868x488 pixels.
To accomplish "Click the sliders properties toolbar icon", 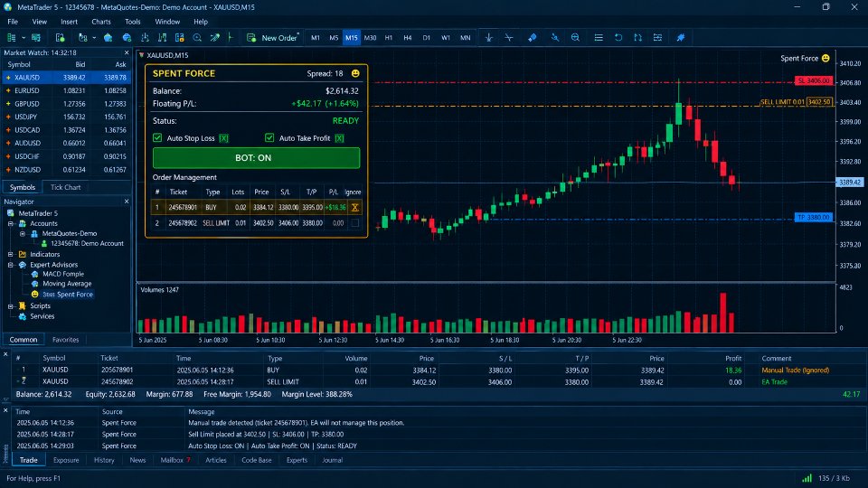I will tap(657, 38).
